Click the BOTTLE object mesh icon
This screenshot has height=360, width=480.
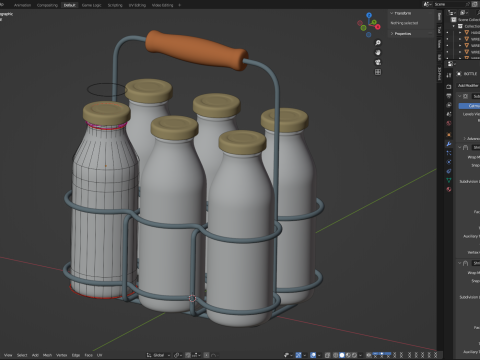pos(459,74)
